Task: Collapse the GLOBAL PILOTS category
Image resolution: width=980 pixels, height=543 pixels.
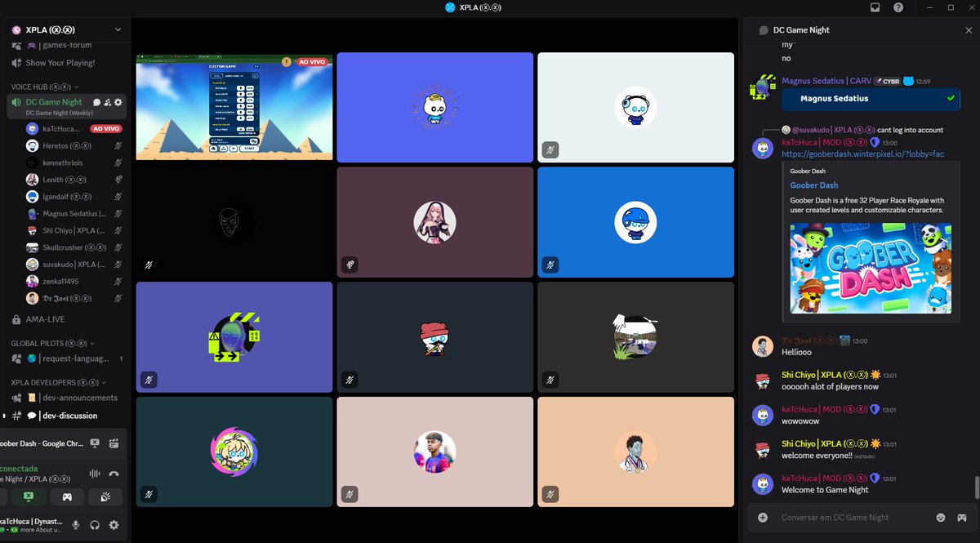Action: pyautogui.click(x=53, y=344)
